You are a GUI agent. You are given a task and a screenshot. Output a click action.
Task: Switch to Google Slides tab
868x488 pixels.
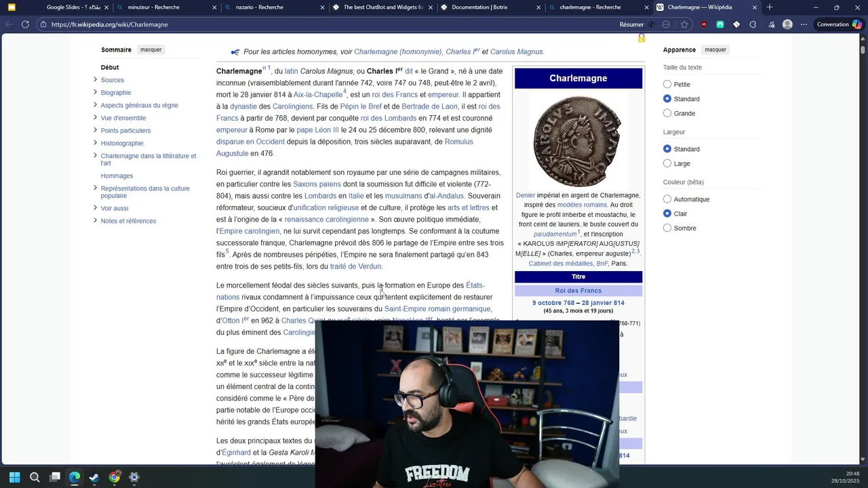58,7
